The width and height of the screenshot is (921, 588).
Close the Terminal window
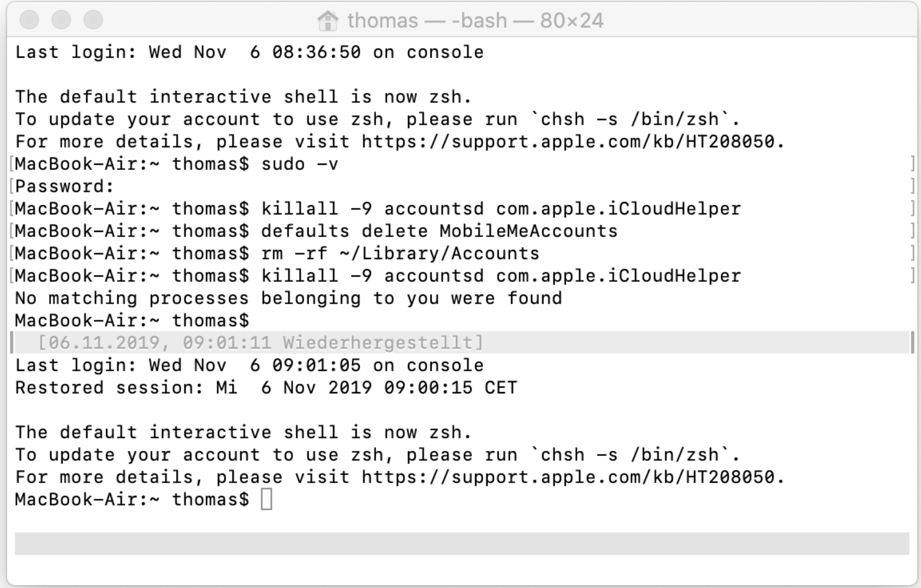29,20
